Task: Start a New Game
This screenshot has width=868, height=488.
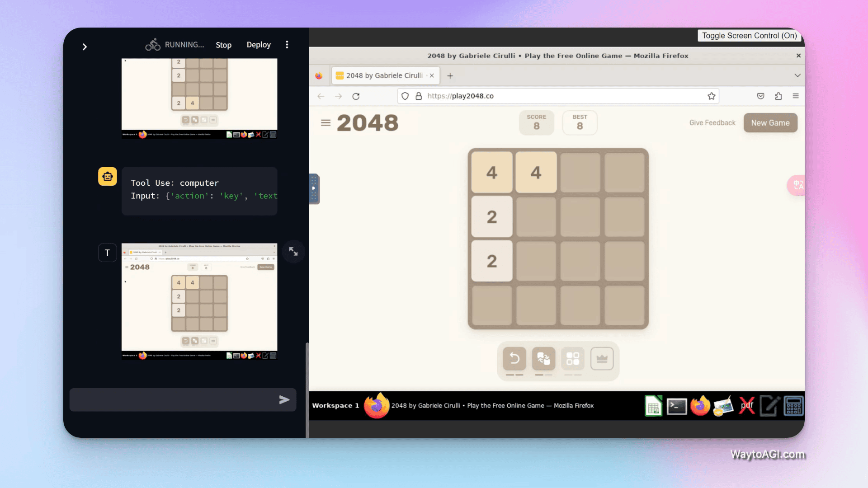Action: (770, 123)
